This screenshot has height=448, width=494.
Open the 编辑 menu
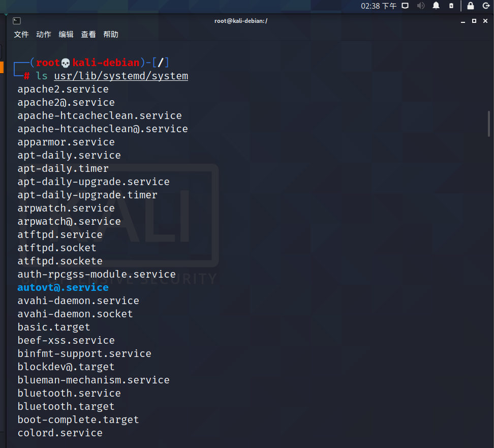[x=66, y=35]
